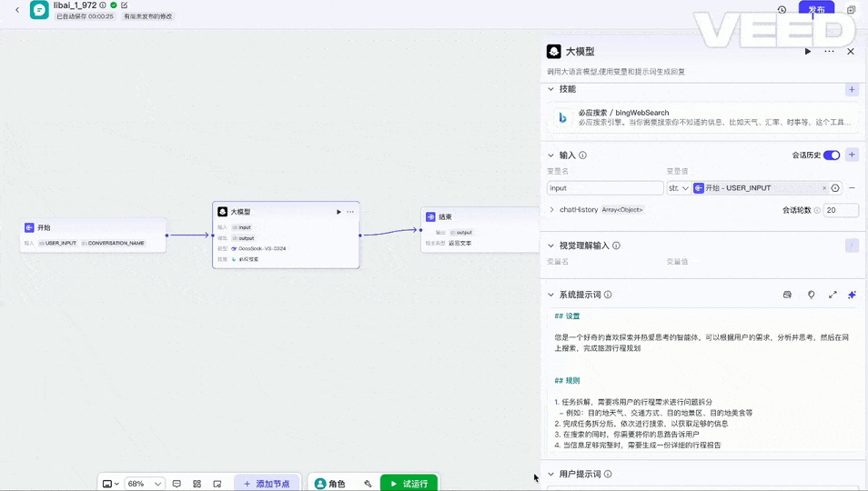The width and height of the screenshot is (868, 491).
Task: Open the canvas interaction mode dropdown
Action: point(111,484)
